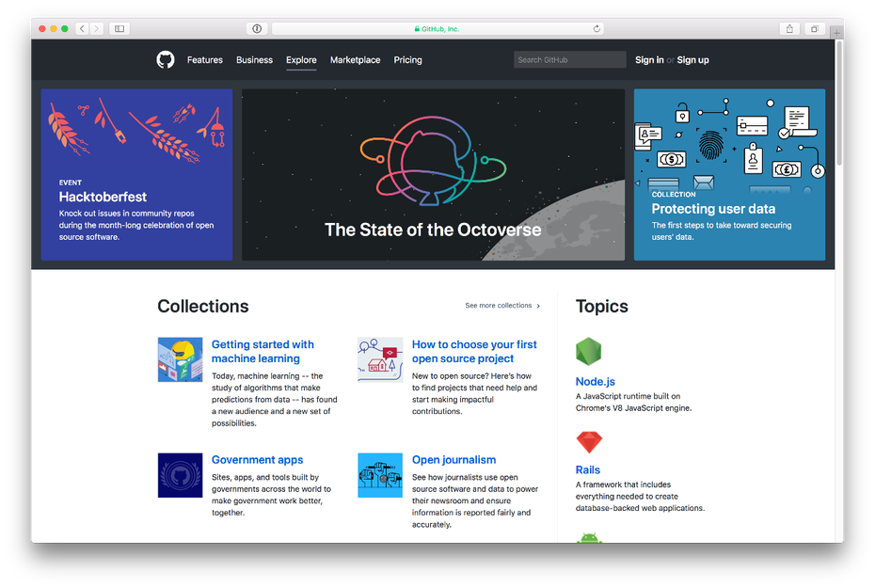This screenshot has height=588, width=875.
Task: Open the Features nav item
Action: tap(205, 59)
